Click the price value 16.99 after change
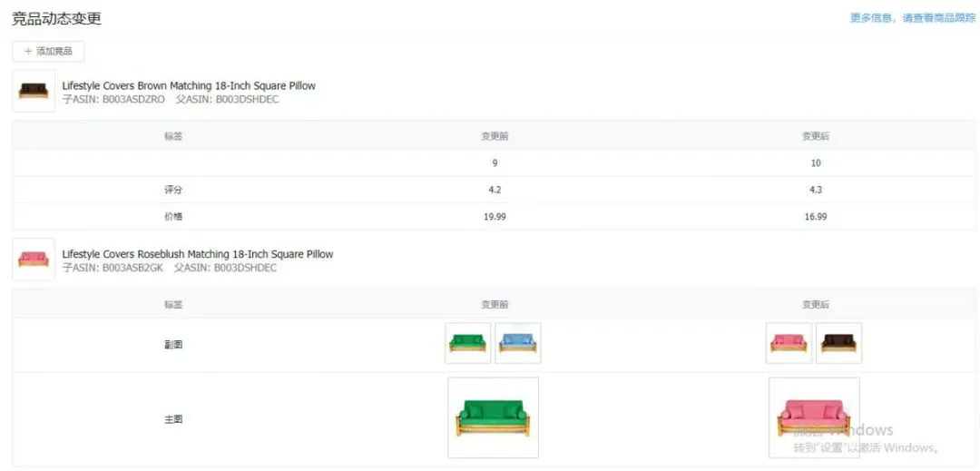Image resolution: width=980 pixels, height=471 pixels. coord(816,217)
